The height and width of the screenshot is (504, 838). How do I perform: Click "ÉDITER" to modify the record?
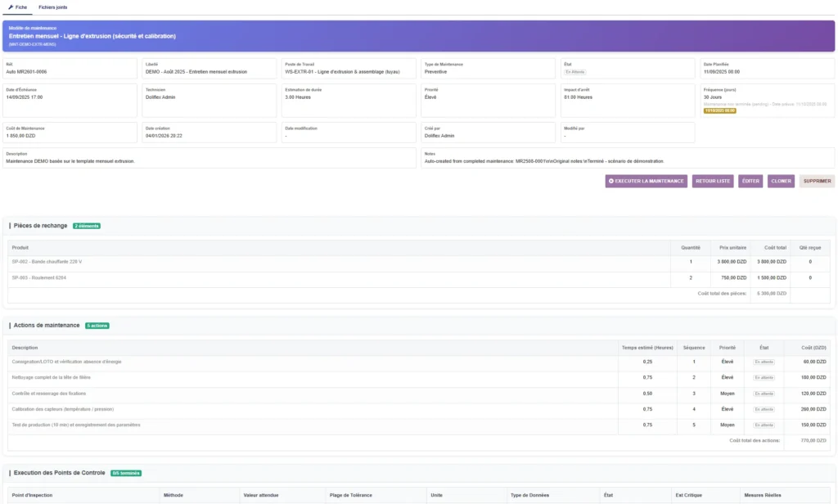[x=750, y=181]
